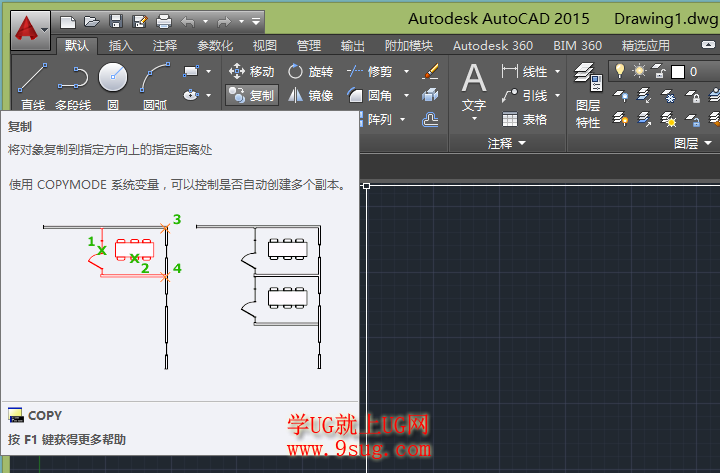This screenshot has height=473, width=720.
Task: Toggle layer 0 lock padlock icon
Action: click(659, 71)
